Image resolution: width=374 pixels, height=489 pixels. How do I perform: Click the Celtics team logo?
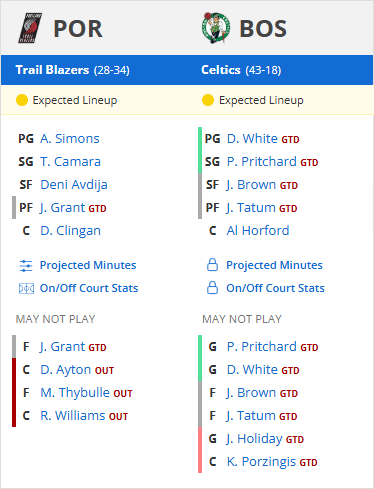(x=216, y=28)
